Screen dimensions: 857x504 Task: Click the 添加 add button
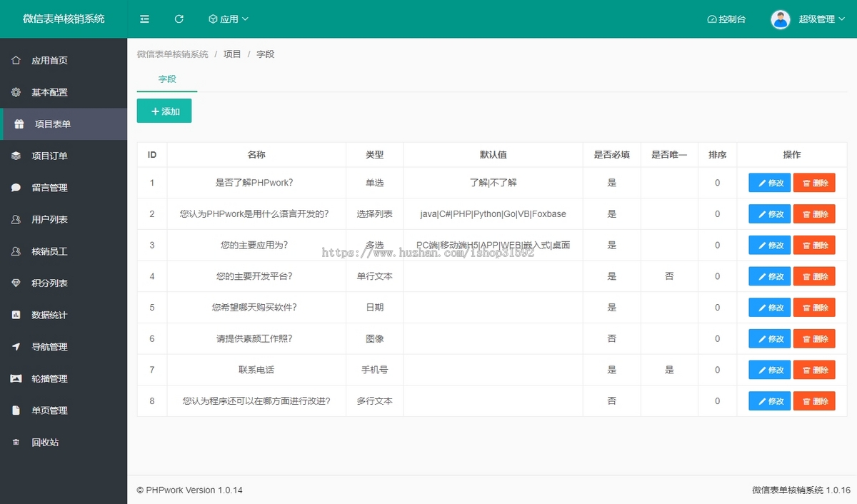164,111
